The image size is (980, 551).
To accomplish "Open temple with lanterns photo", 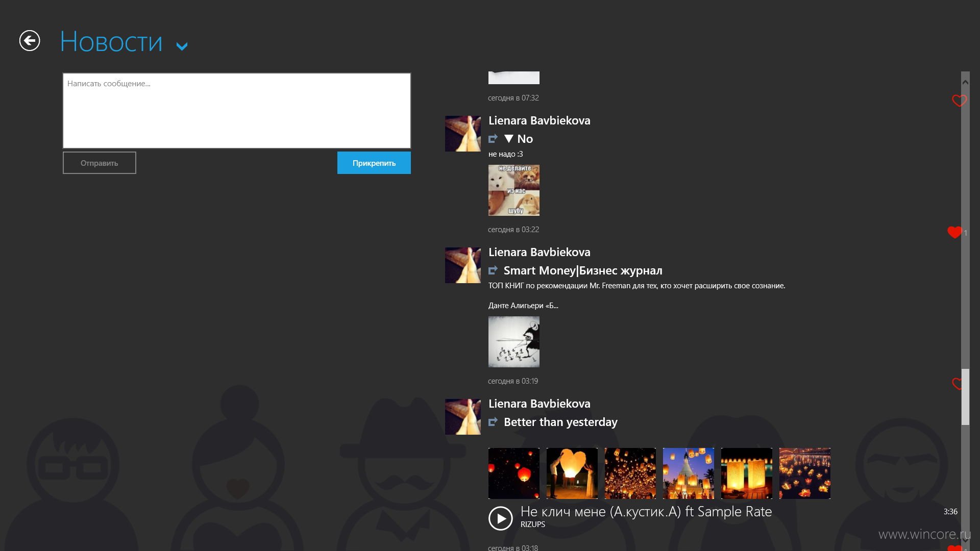I will coord(689,473).
